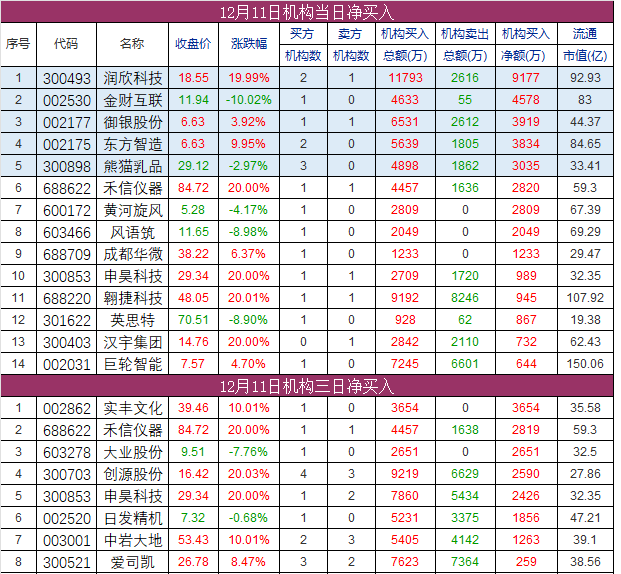
Task: Click net buy value 9177
Action: (526, 78)
